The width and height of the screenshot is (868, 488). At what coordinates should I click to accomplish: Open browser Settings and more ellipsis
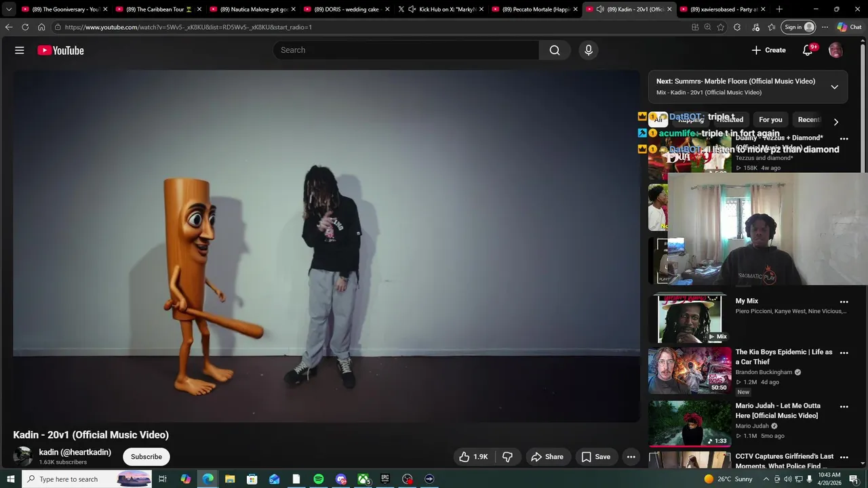click(x=825, y=27)
